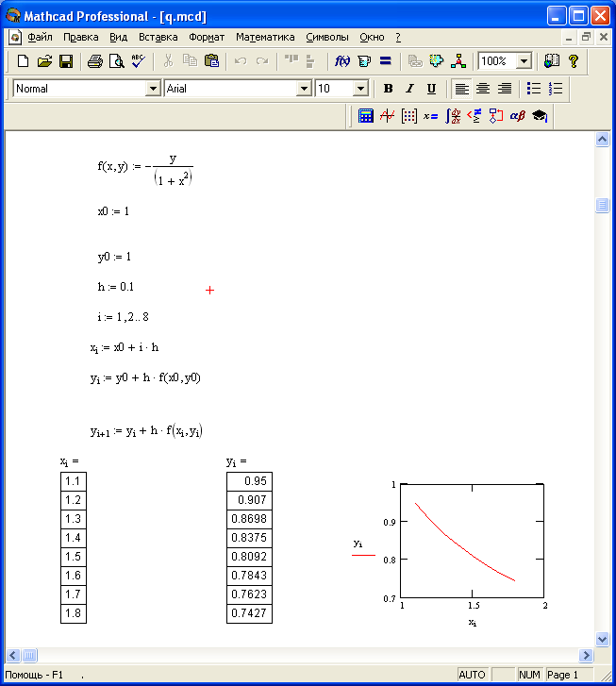Screen dimensions: 616x686
Task: Select the h := 0.1 definition
Action: [x=115, y=287]
